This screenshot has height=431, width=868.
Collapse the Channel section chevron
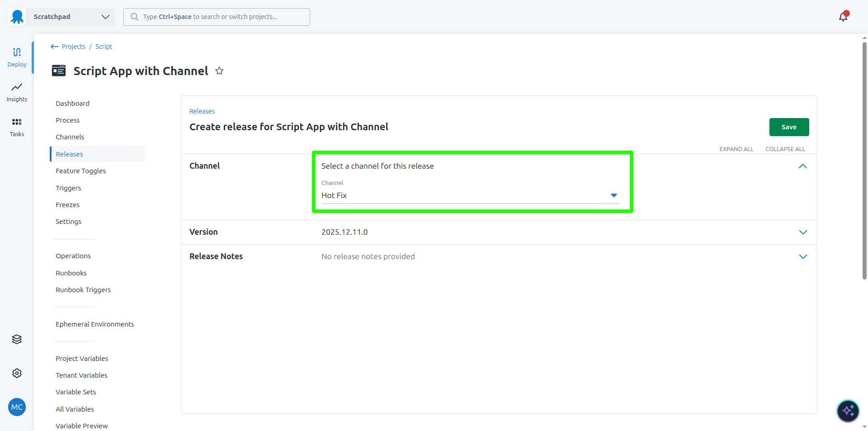(x=802, y=166)
